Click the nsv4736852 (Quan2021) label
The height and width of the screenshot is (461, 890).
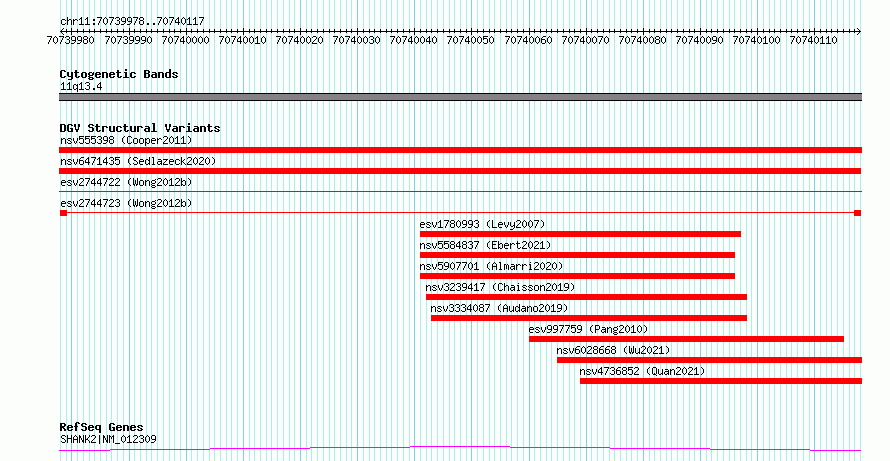642,371
